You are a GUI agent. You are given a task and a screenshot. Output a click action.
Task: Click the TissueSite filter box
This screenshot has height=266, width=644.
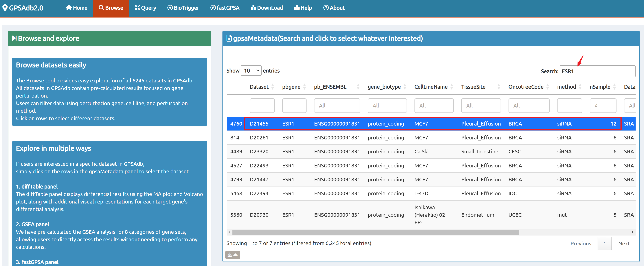pyautogui.click(x=481, y=106)
